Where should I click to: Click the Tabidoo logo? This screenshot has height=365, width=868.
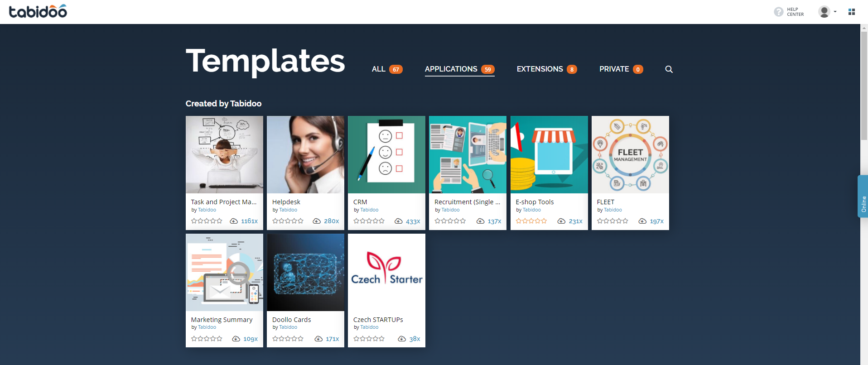pos(38,11)
